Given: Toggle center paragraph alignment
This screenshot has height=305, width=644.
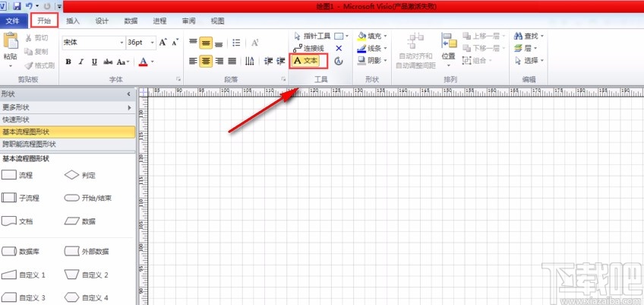Looking at the screenshot, I should 206,62.
